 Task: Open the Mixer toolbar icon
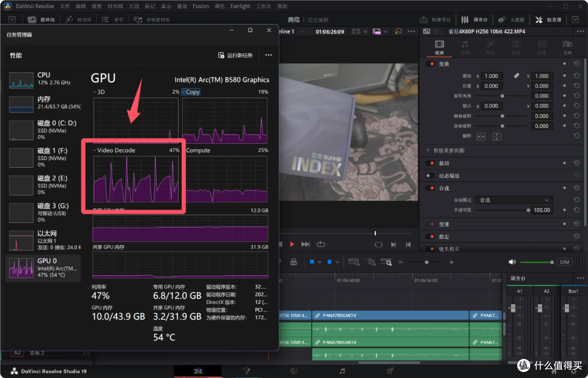pyautogui.click(x=464, y=20)
